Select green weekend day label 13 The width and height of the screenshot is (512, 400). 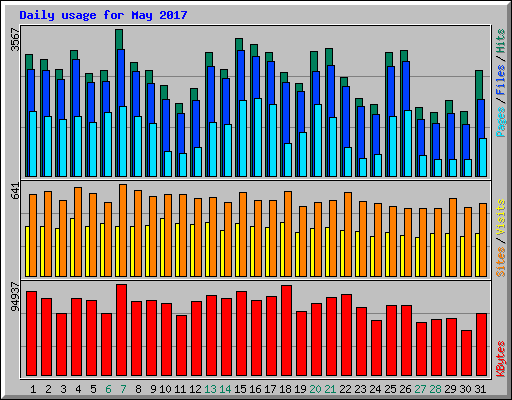210,389
